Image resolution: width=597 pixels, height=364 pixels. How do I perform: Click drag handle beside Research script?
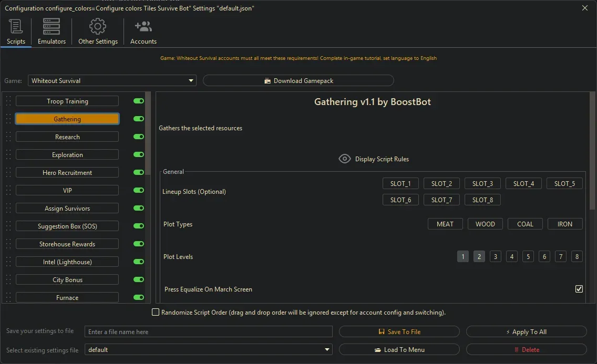point(8,137)
